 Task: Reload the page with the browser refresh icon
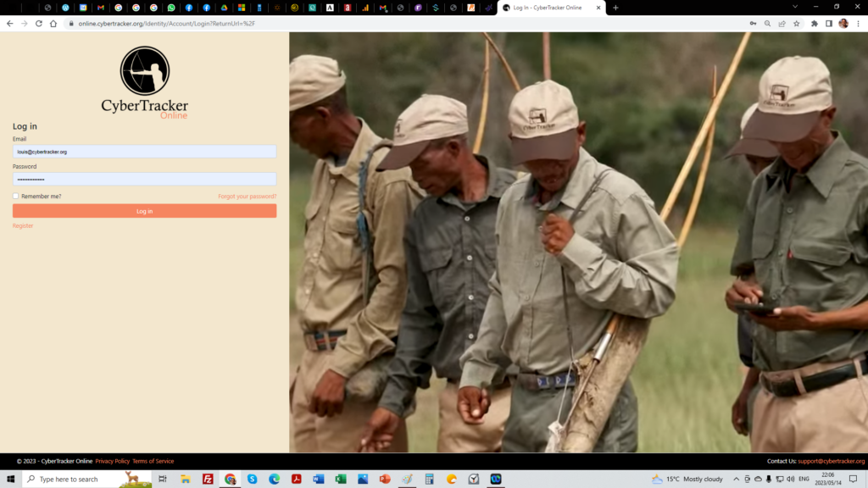point(38,24)
